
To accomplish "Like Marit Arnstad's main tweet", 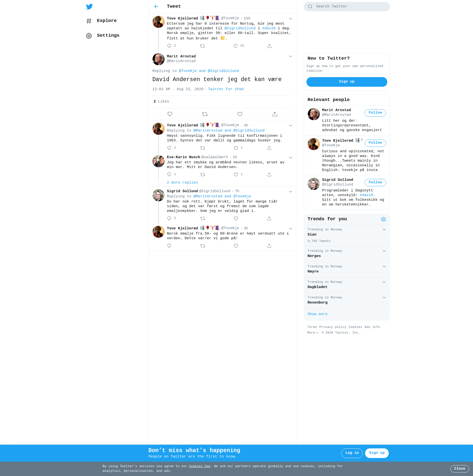I will click(240, 114).
